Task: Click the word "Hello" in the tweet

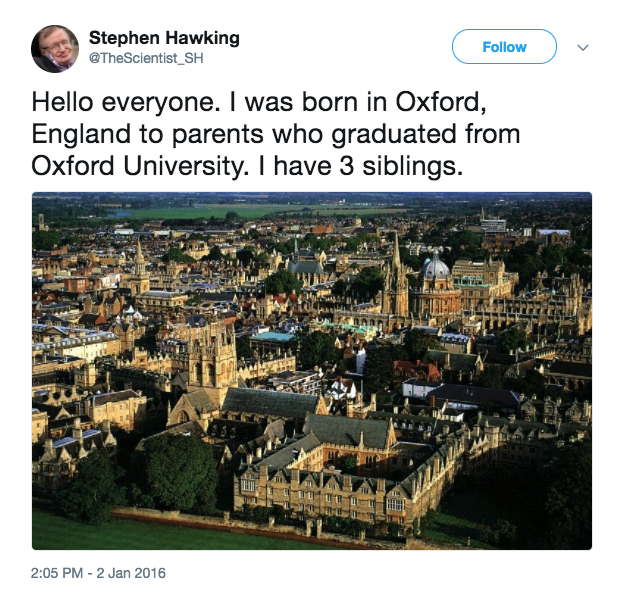Action: pos(64,103)
